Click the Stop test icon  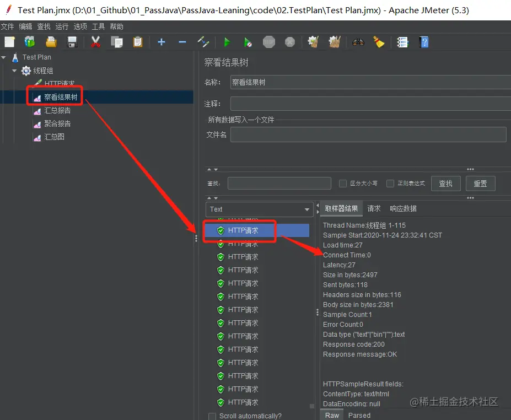(269, 42)
